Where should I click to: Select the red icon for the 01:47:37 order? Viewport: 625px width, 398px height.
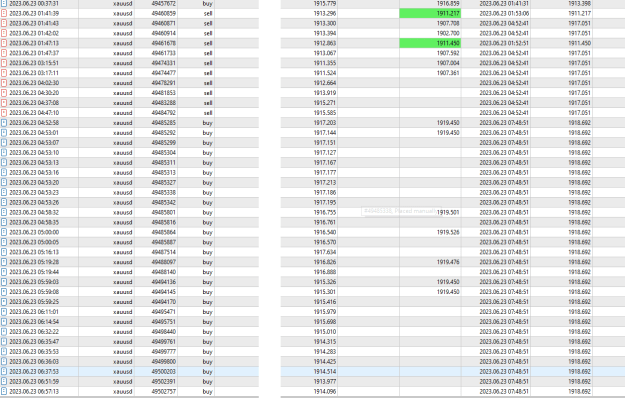point(4,53)
